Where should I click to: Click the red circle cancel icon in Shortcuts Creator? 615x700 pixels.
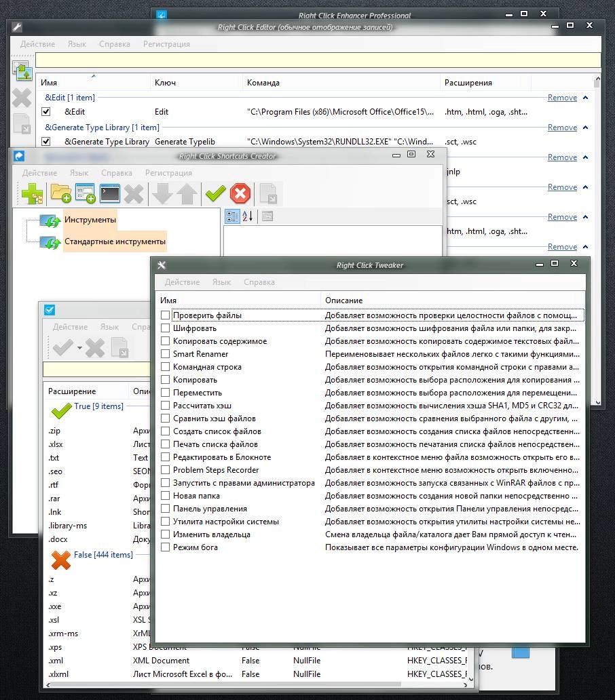coord(240,194)
